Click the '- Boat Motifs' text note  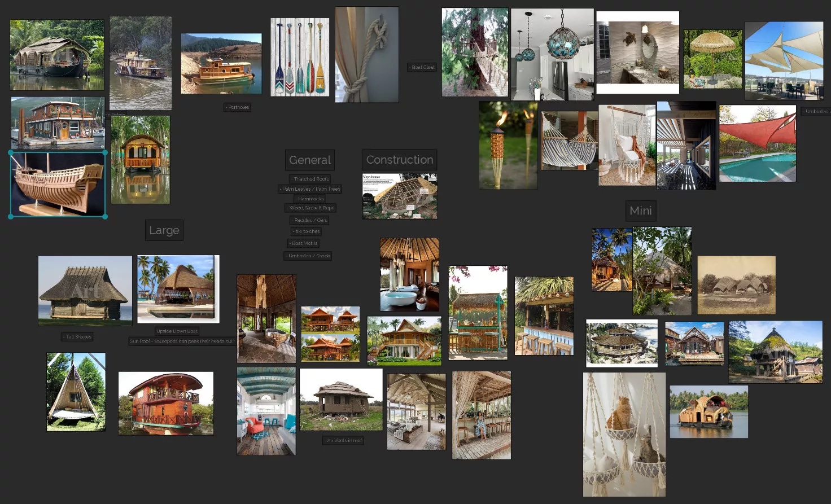[x=304, y=243]
